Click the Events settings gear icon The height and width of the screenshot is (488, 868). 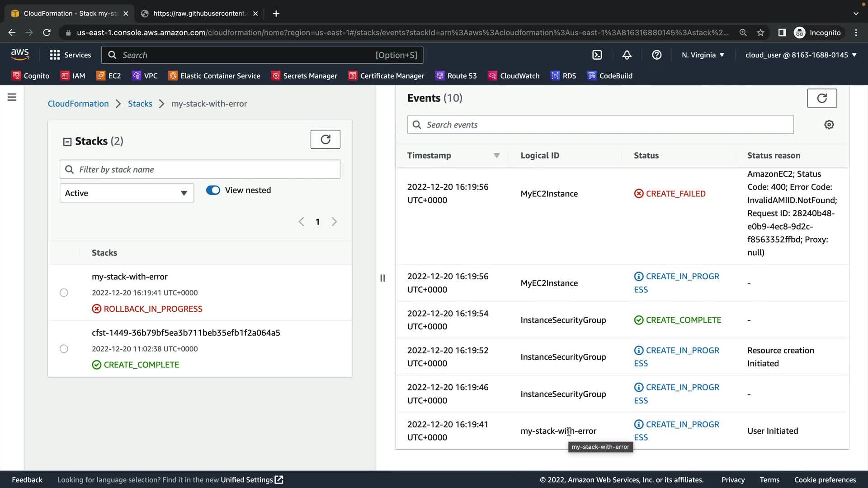(x=829, y=125)
